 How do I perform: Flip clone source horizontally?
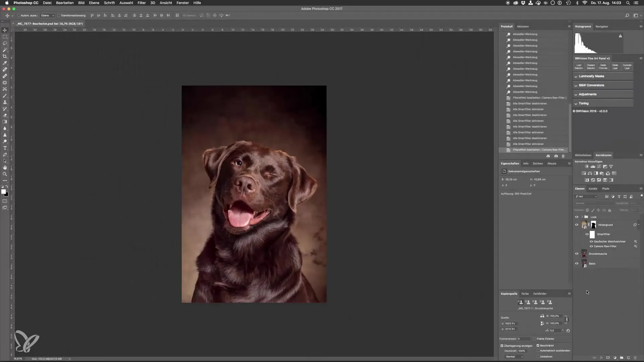[542, 316]
